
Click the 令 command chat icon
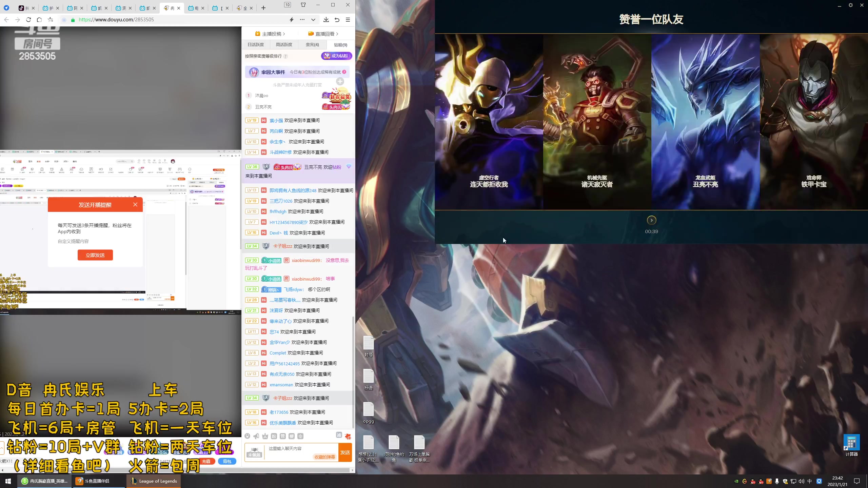(300, 436)
